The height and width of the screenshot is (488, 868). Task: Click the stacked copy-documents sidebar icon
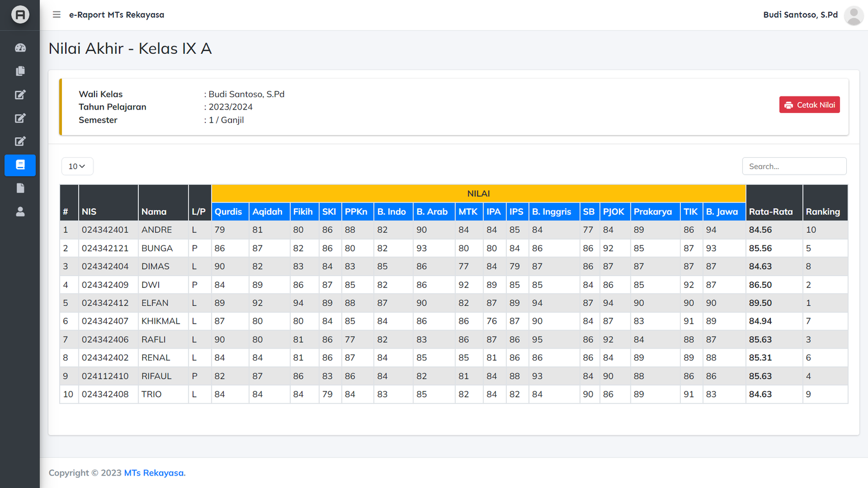point(20,71)
